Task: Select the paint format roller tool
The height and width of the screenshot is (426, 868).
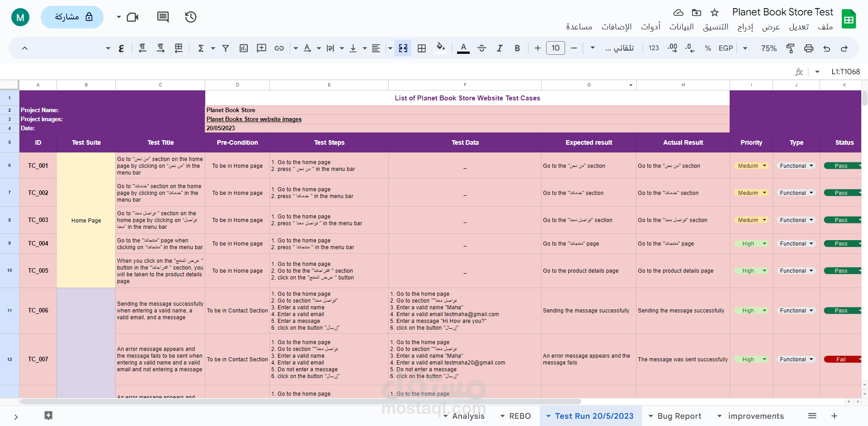Action: coord(790,48)
